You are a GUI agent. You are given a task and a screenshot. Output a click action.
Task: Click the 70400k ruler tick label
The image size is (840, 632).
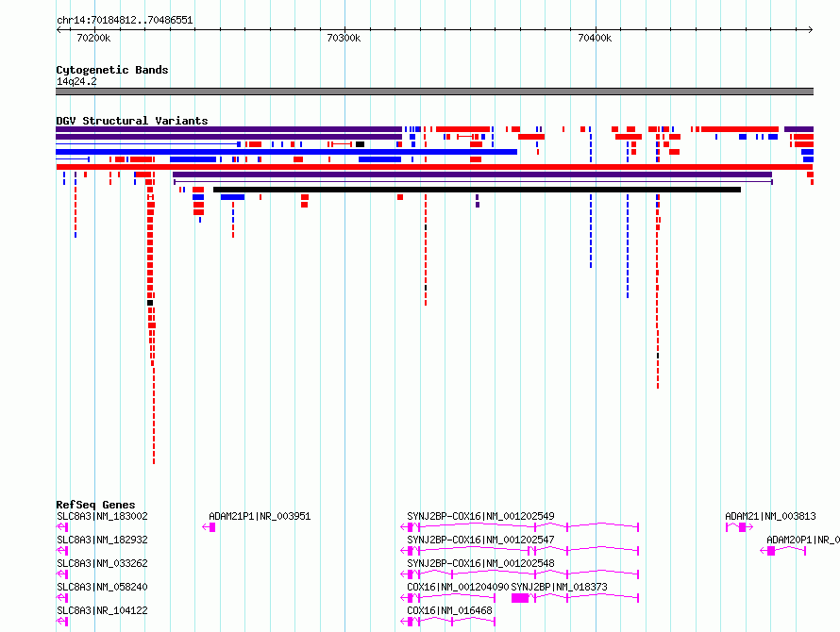(x=595, y=38)
